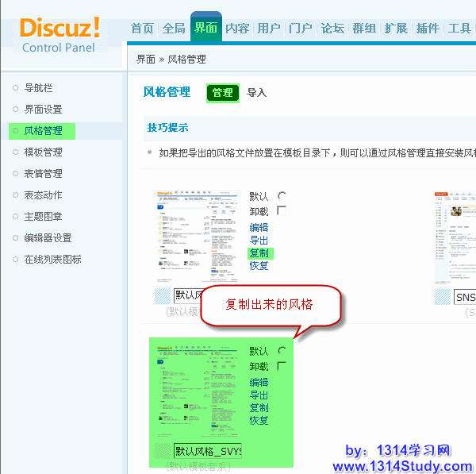Check the 卸载 checkbox for the copied SVYS style
The image size is (476, 474).
pyautogui.click(x=282, y=366)
